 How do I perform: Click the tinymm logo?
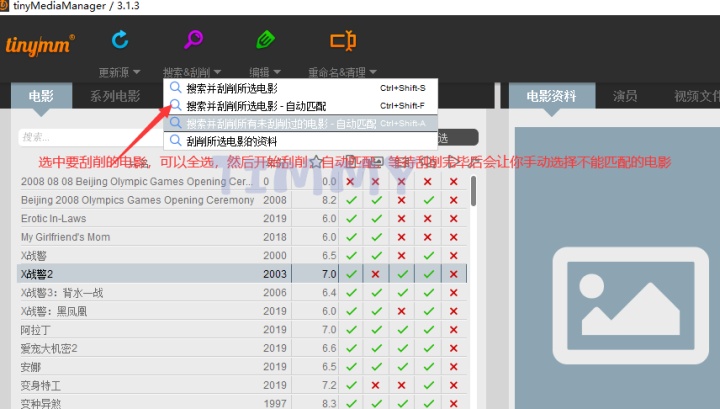tap(40, 45)
